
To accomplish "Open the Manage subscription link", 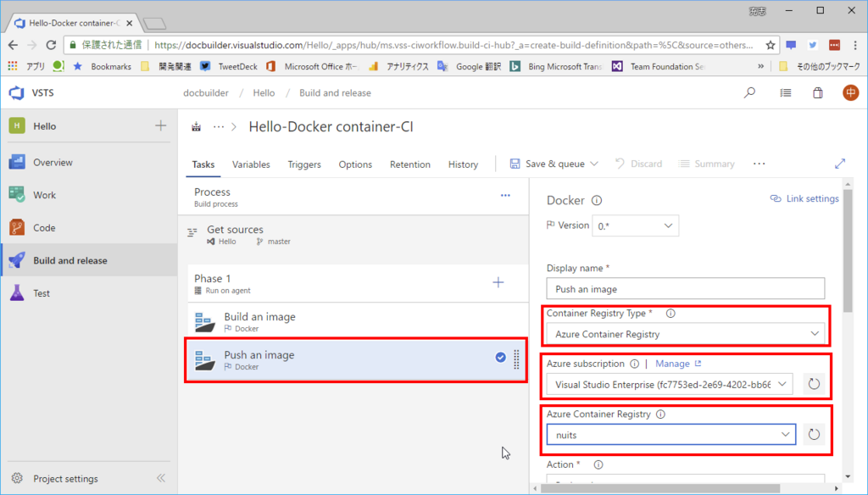I will click(678, 364).
